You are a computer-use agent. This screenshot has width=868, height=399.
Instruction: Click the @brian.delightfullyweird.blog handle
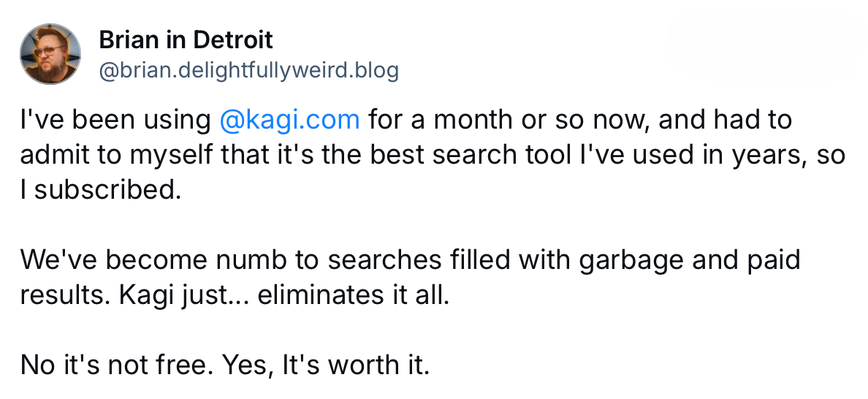(248, 71)
